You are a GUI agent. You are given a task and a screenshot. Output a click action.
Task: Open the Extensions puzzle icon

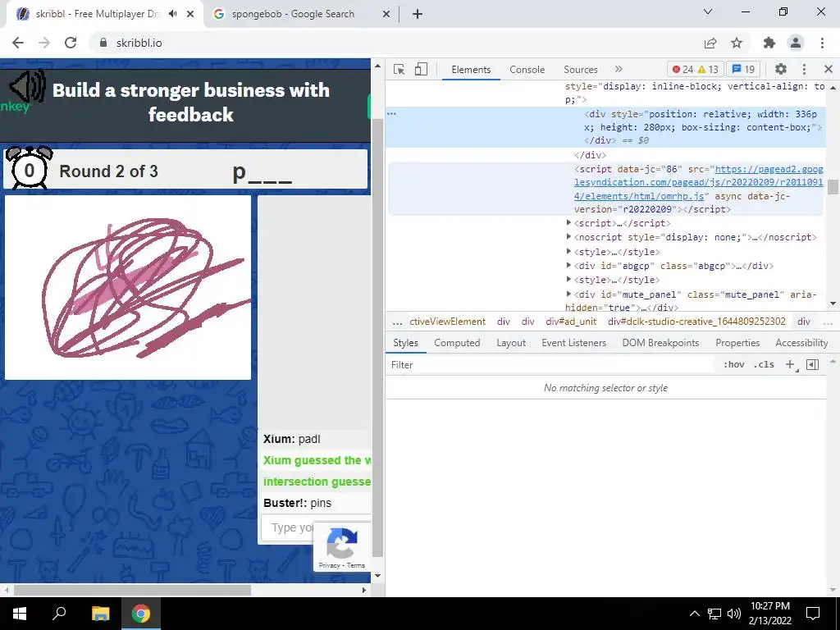[x=769, y=43]
